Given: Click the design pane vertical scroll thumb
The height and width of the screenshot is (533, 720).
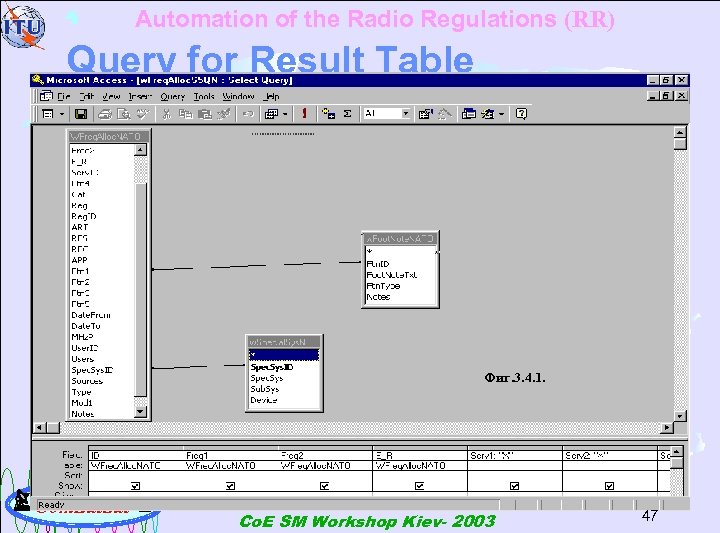Looking at the screenshot, I should click(x=680, y=144).
